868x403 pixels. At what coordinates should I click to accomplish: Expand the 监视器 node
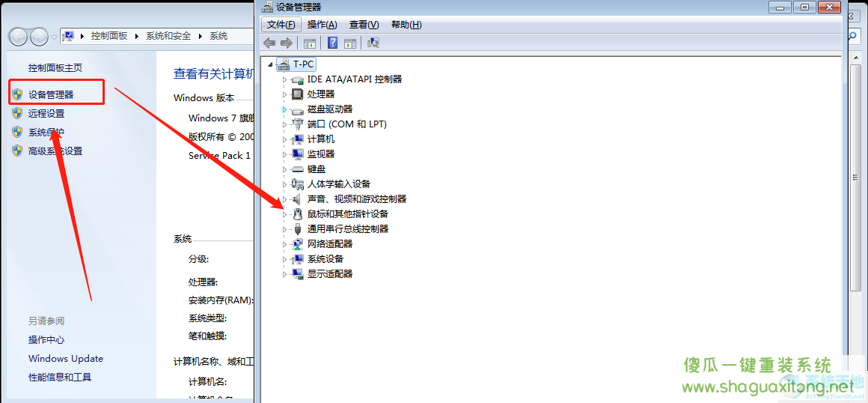point(284,154)
